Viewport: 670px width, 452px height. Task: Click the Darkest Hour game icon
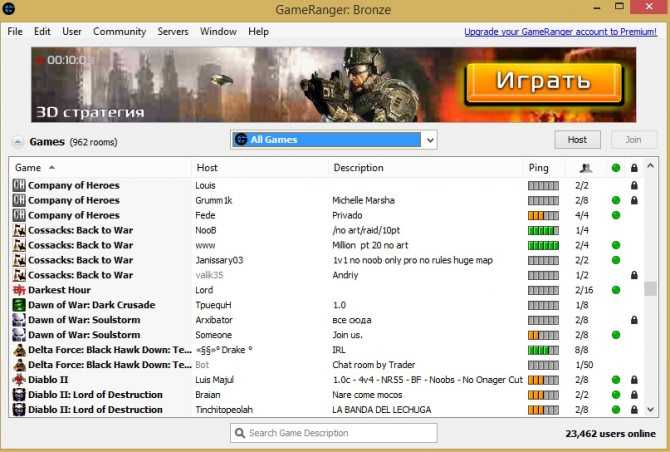click(19, 290)
